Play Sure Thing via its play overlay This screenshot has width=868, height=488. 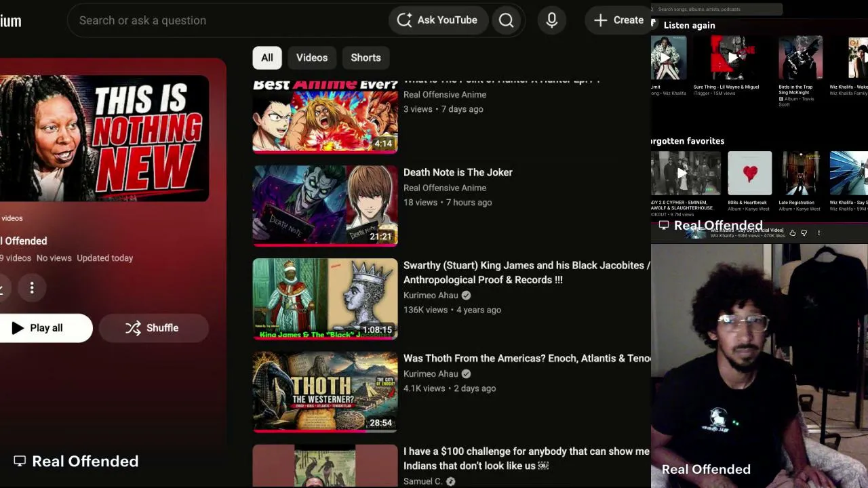[x=732, y=58]
